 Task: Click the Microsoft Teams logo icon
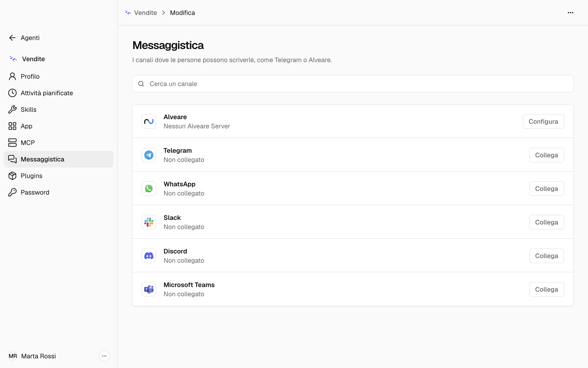coord(149,289)
